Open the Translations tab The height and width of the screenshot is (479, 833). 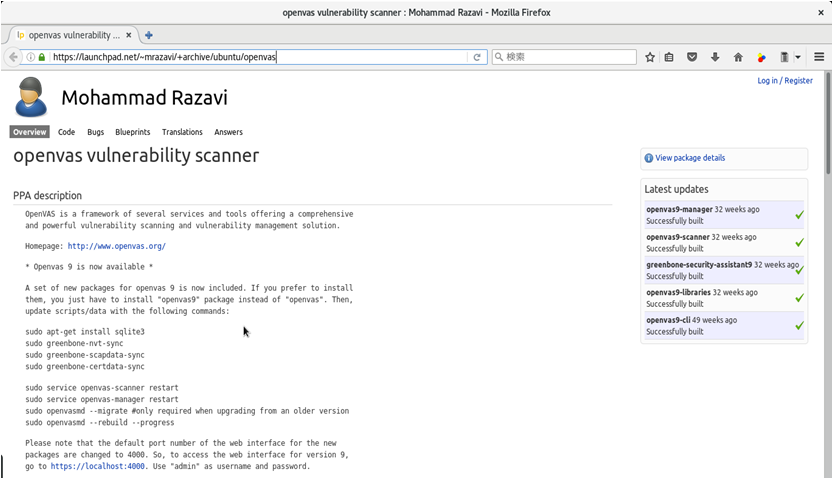182,132
